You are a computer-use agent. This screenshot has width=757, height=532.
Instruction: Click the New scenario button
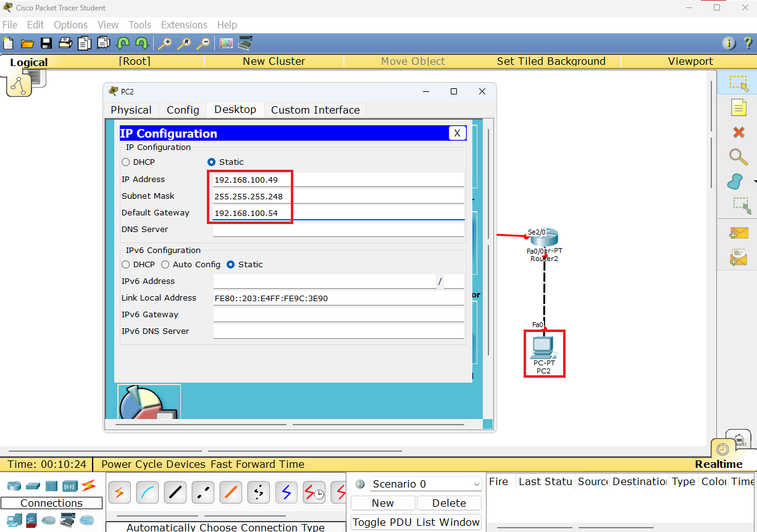click(x=383, y=503)
